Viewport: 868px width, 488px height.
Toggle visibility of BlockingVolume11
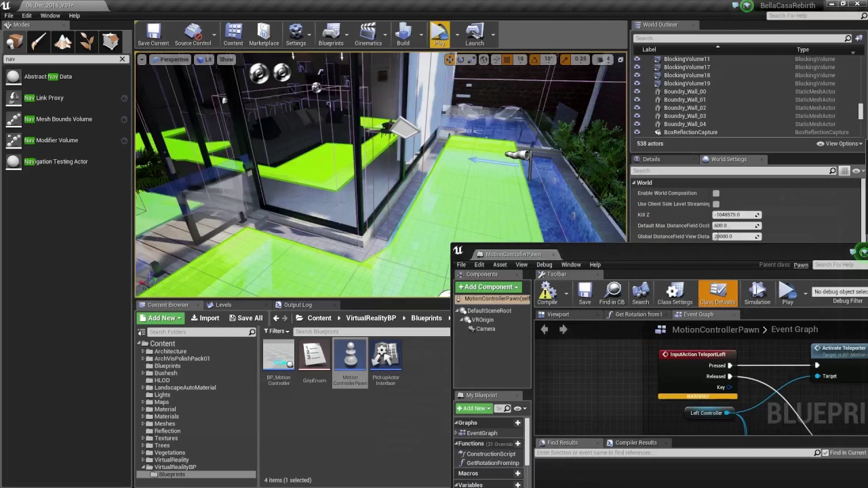[637, 59]
